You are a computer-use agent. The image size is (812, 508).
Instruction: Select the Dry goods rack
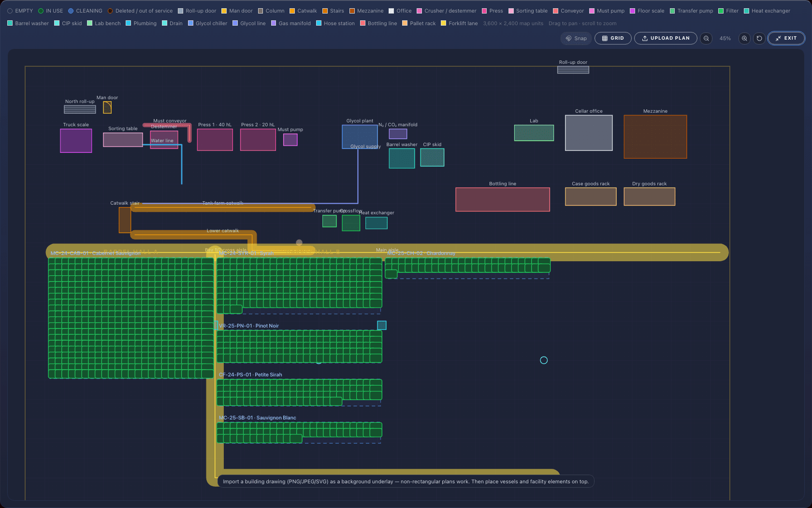pyautogui.click(x=649, y=196)
